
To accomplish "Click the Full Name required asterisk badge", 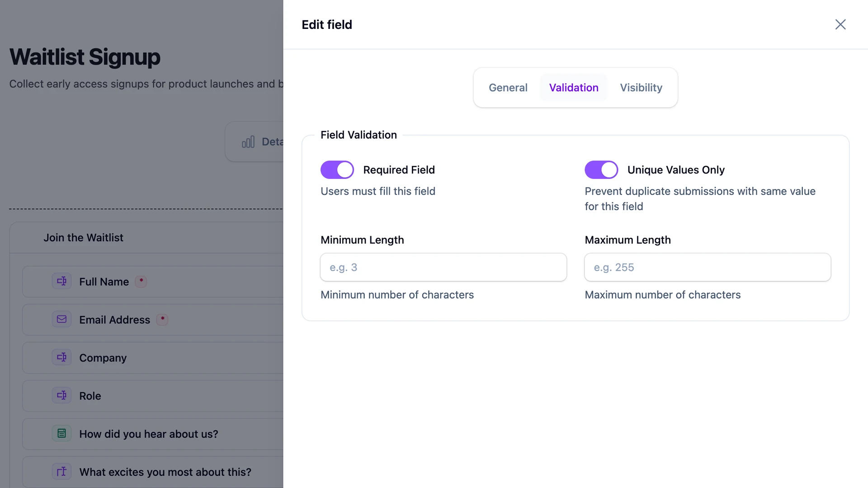I will click(x=141, y=281).
